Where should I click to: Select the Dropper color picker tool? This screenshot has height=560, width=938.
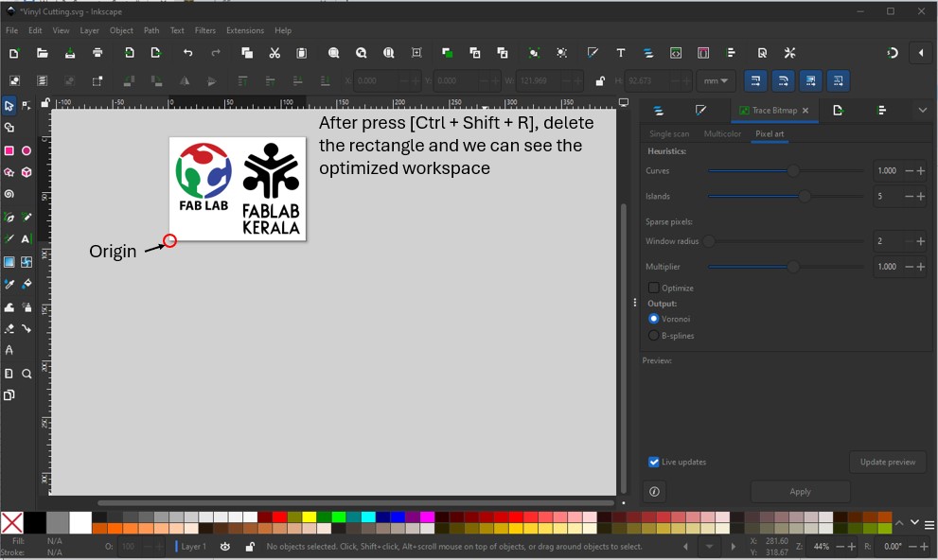click(x=9, y=284)
